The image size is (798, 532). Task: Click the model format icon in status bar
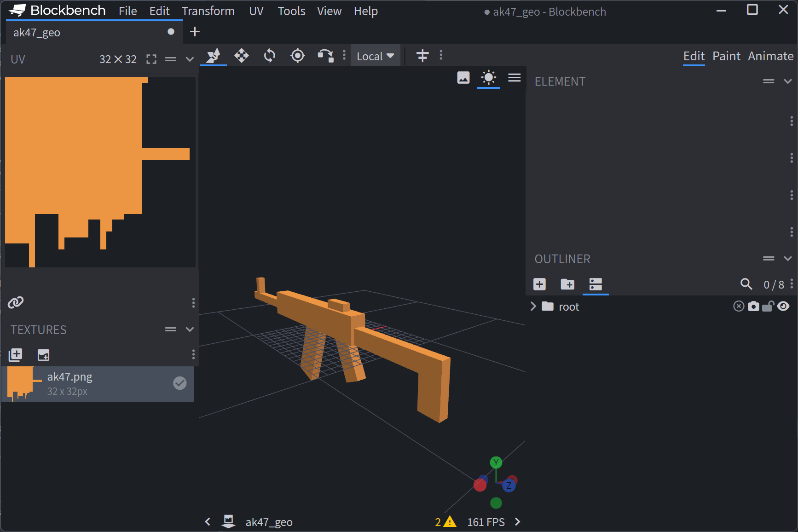228,521
